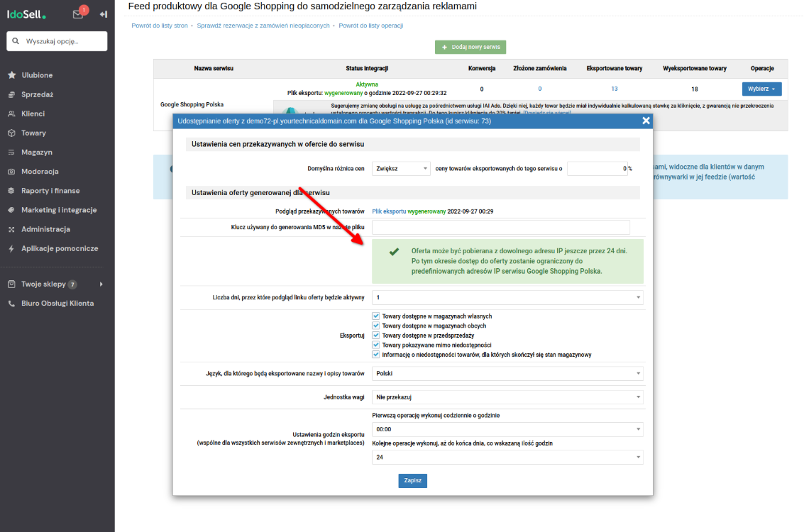Toggle Towary pokazywane mimo niedostępności checkbox
The image size is (804, 532).
(376, 345)
